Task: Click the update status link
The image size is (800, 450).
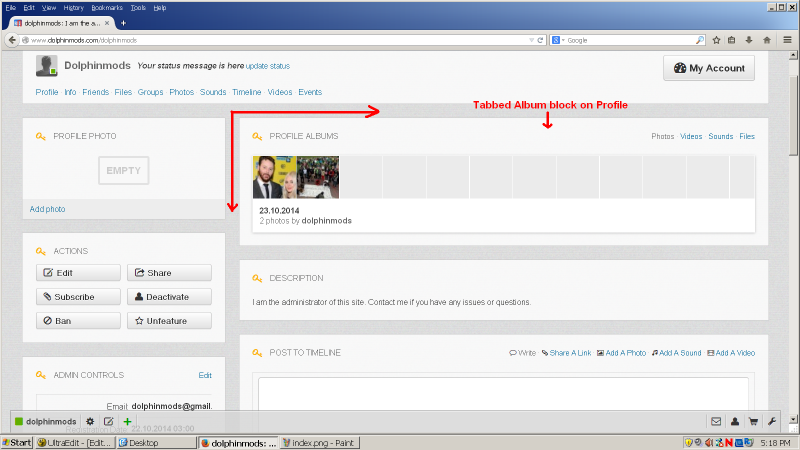Action: coord(268,66)
